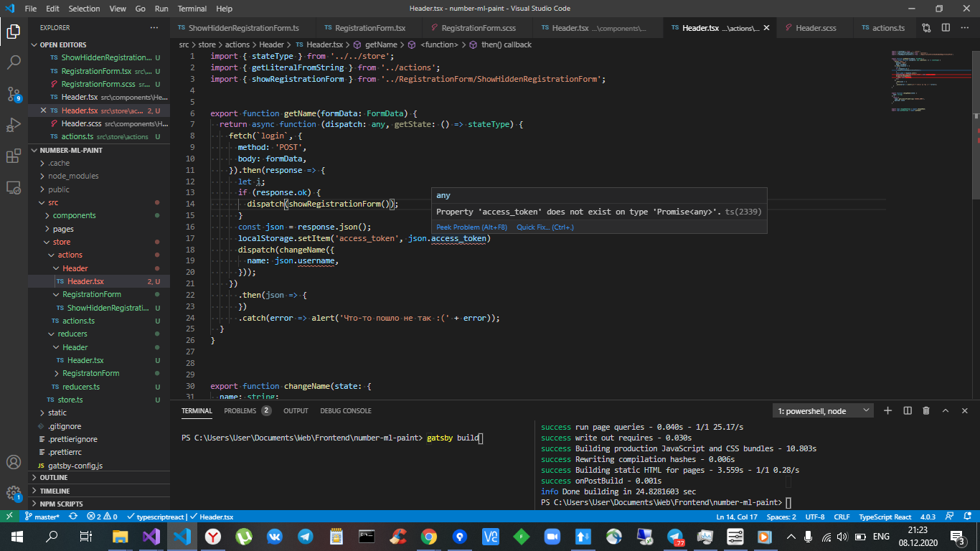Change CRLF end of line sequence
The image size is (980, 551).
[x=842, y=517]
